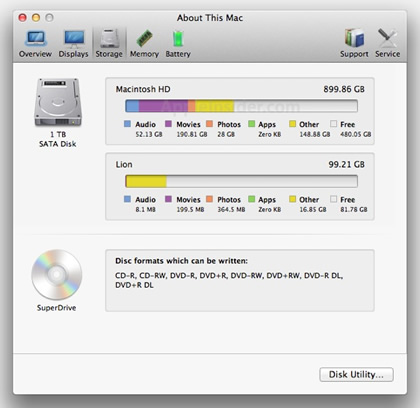The image size is (420, 408).
Task: Click the Support label in toolbar
Action: [x=354, y=54]
